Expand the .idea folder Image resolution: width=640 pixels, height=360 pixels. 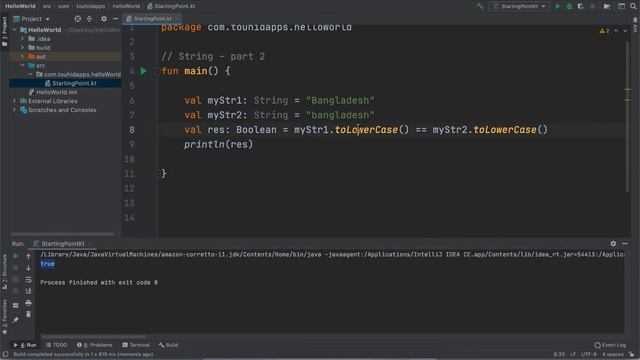tap(22, 39)
